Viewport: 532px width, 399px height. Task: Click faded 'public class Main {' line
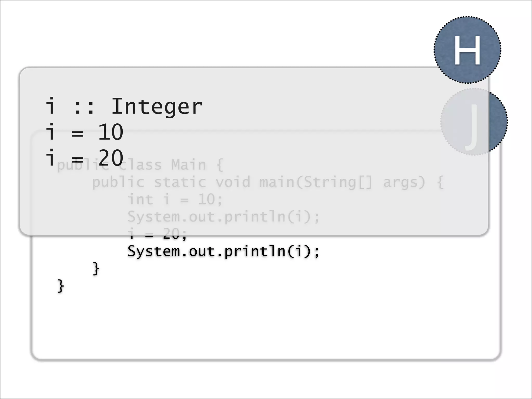tap(140, 165)
